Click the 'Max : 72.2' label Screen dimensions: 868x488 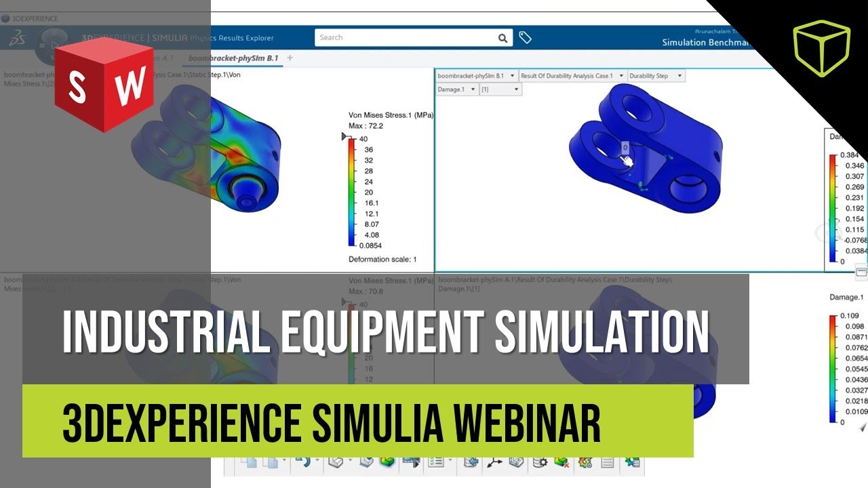point(366,126)
